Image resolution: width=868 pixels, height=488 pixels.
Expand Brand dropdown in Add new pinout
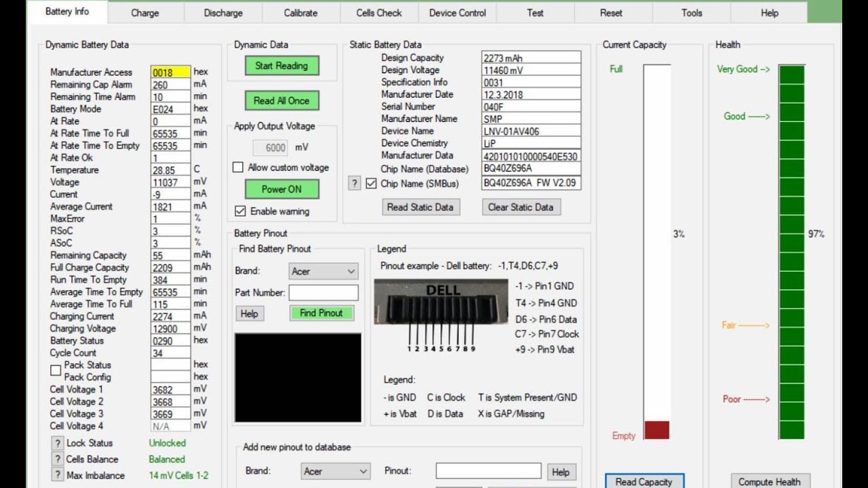tap(336, 471)
